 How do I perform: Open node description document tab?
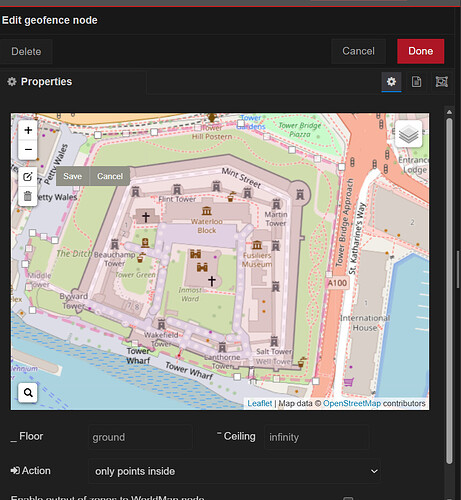coord(416,82)
